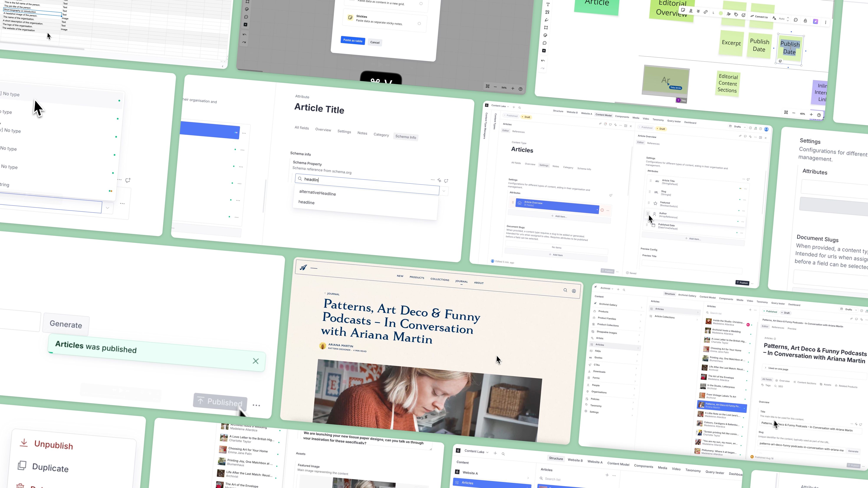Click the search icon on Archivist website header
868x488 pixels.
pos(566,290)
